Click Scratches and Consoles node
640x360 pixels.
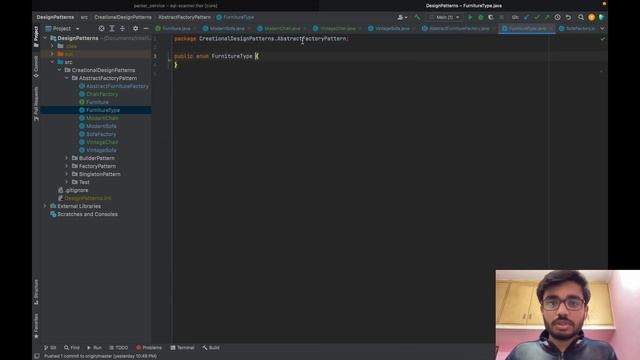[x=84, y=214]
